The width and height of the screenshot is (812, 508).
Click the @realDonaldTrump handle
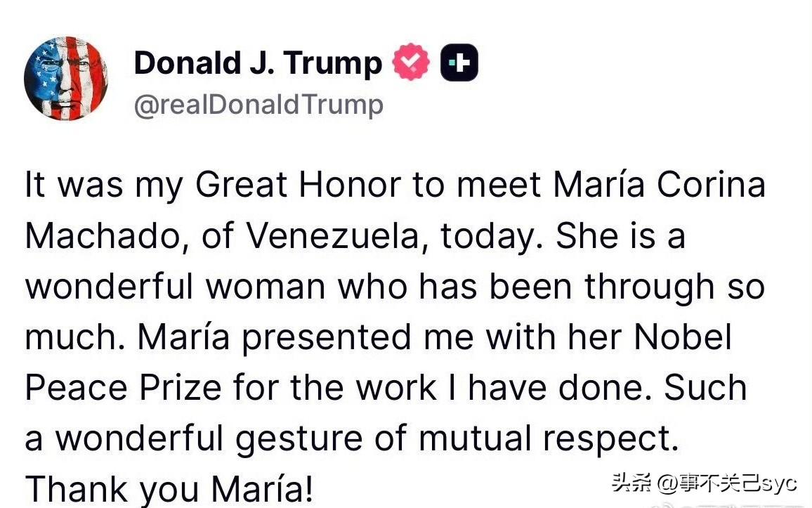coord(258,105)
